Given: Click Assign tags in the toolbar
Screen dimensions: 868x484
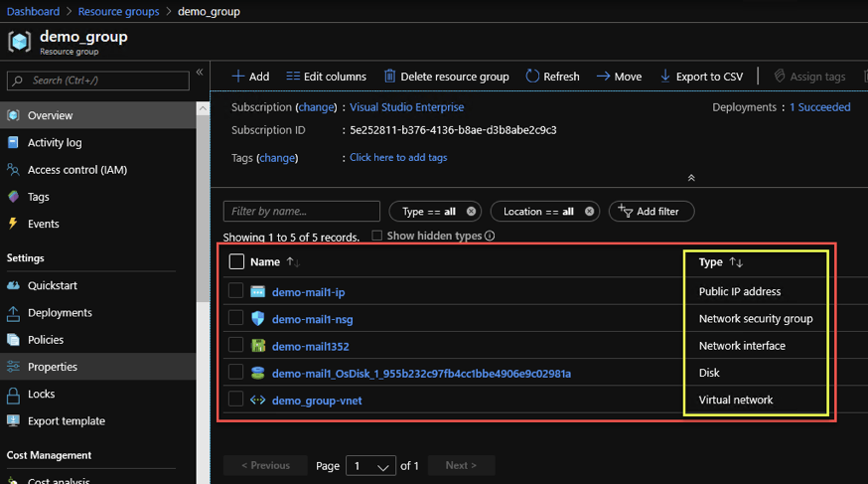Looking at the screenshot, I should point(809,77).
